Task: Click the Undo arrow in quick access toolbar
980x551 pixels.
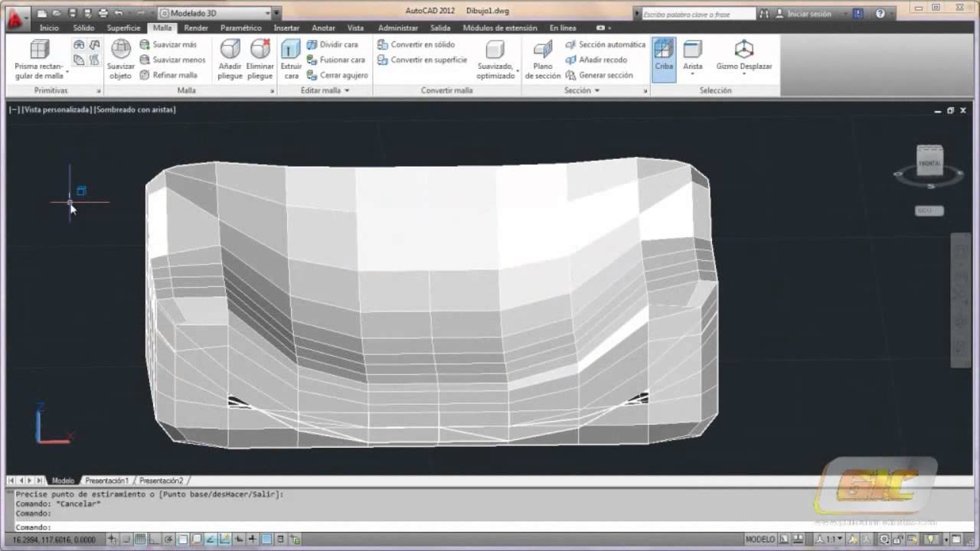Action: pyautogui.click(x=119, y=13)
